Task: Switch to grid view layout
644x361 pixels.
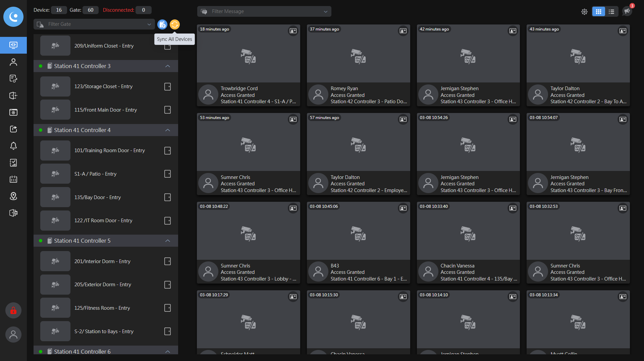Action: click(x=598, y=12)
